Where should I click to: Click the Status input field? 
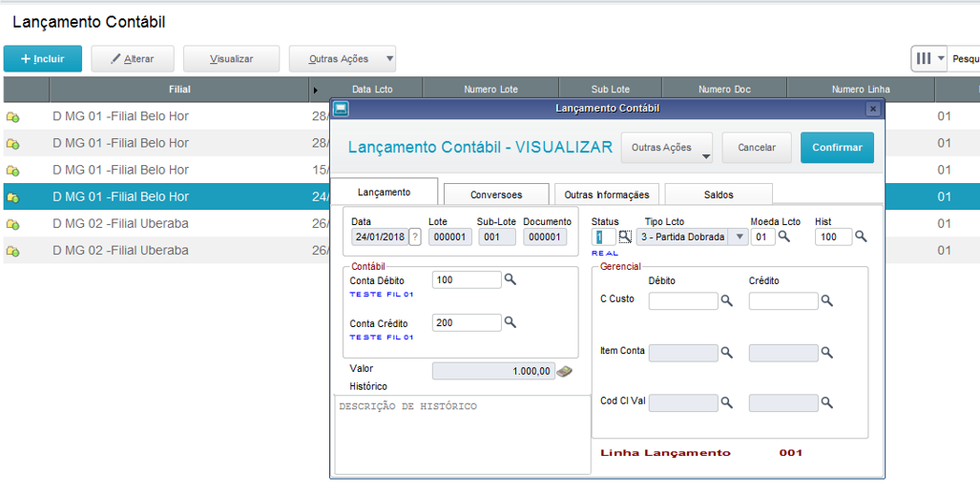click(x=603, y=236)
